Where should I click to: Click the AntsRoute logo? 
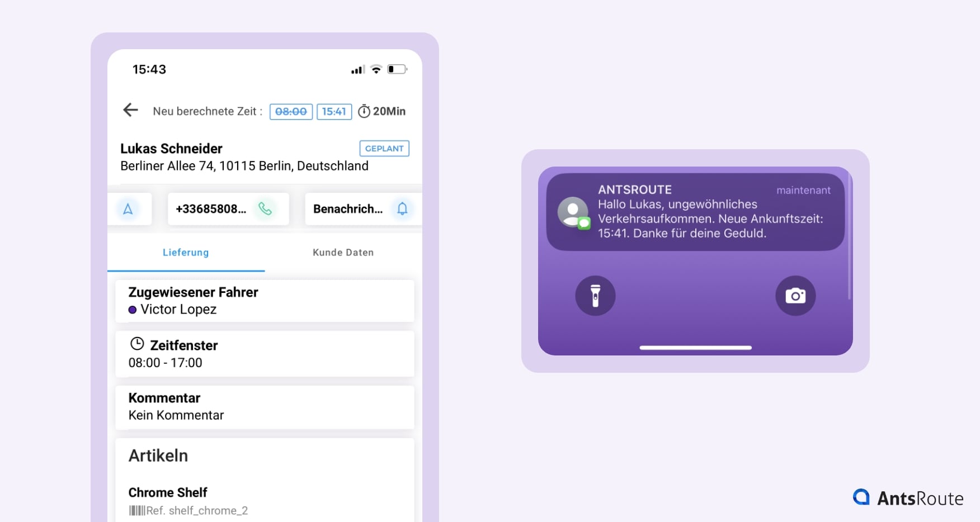tap(908, 497)
